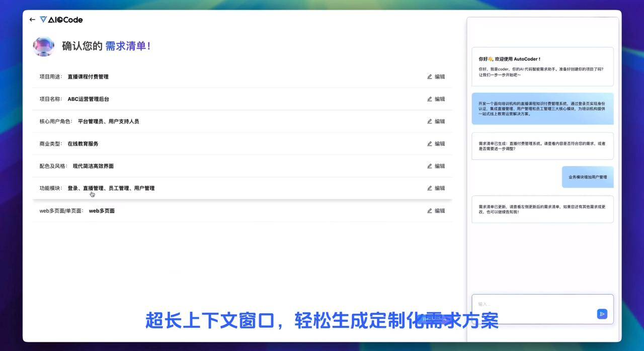The height and width of the screenshot is (351, 644).
Task: Click the 需求清单已更新 assistant message
Action: pos(542,208)
